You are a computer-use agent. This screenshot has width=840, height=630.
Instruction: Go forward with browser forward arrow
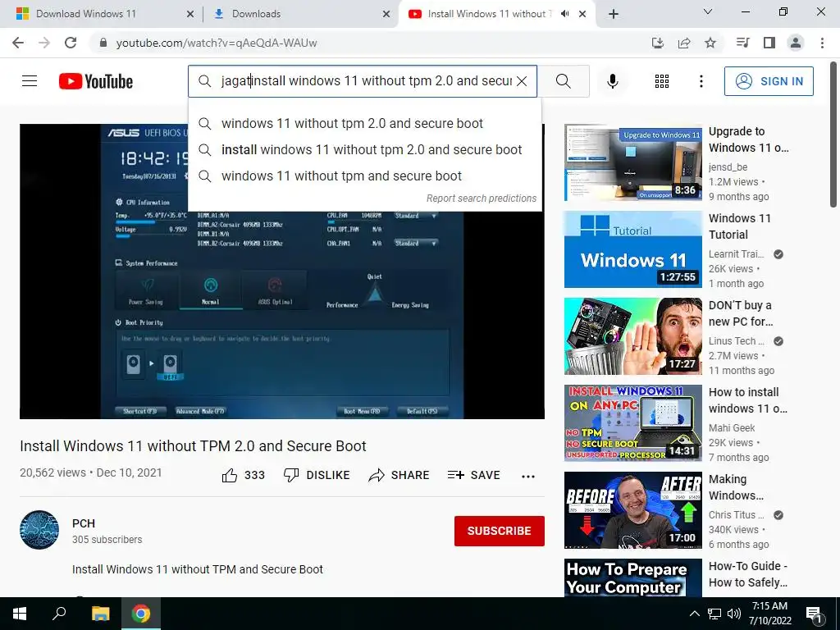click(x=44, y=43)
